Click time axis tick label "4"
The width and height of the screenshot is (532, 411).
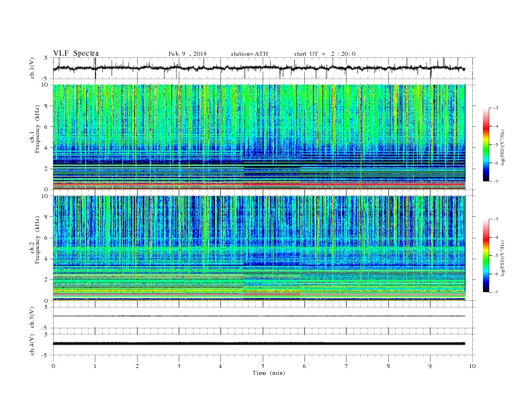tap(220, 366)
